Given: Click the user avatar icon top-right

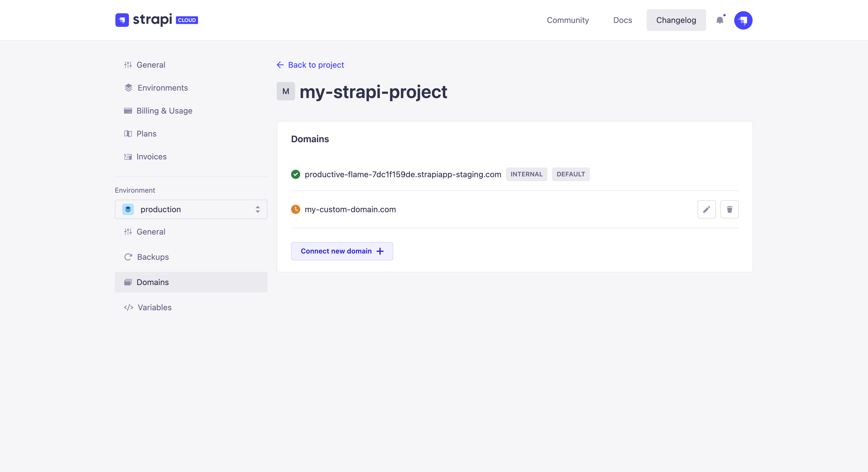Looking at the screenshot, I should click(743, 20).
